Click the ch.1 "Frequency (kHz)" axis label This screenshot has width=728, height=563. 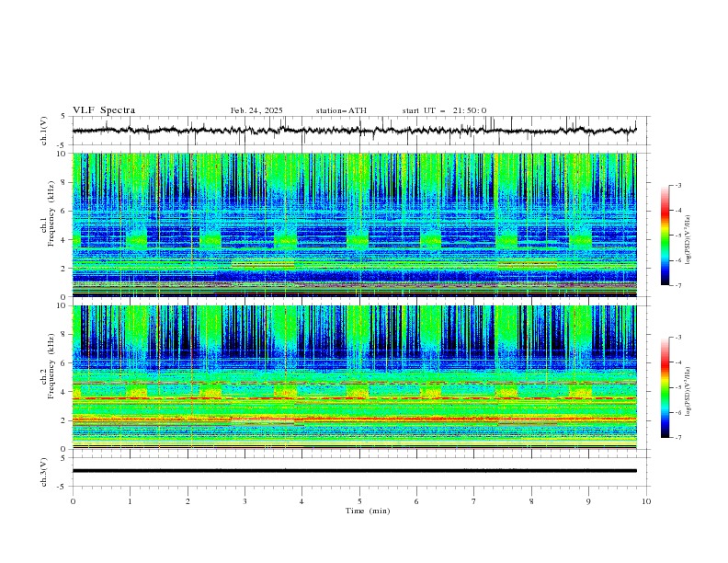coord(51,213)
